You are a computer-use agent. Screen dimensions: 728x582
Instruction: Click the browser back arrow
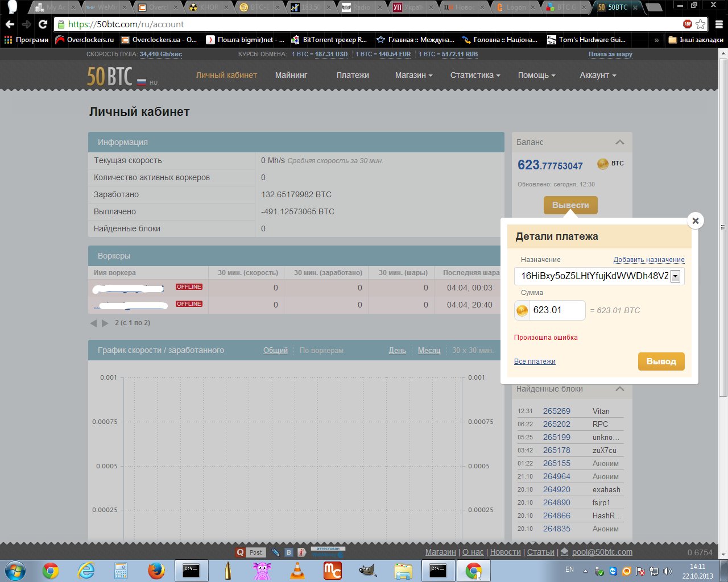[x=10, y=24]
